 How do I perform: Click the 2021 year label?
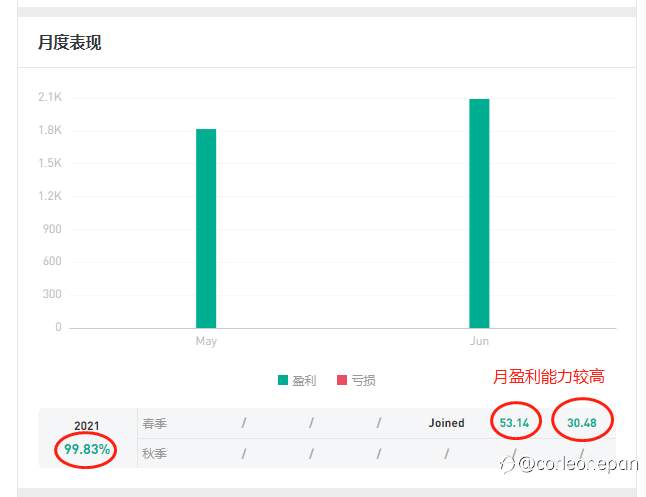(87, 426)
